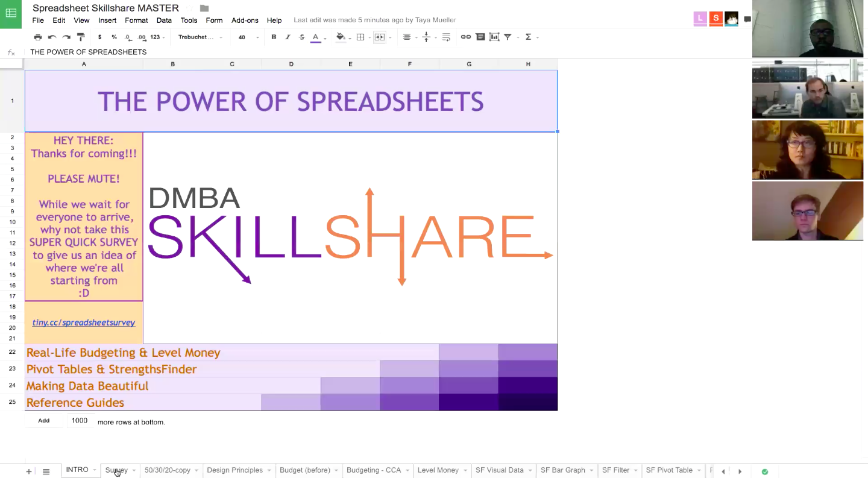Open the more number formats 123 dropdown

click(x=157, y=37)
